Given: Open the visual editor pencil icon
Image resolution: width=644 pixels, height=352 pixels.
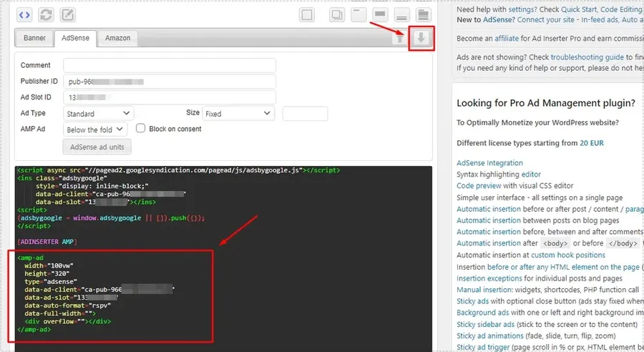Looking at the screenshot, I should [68, 15].
